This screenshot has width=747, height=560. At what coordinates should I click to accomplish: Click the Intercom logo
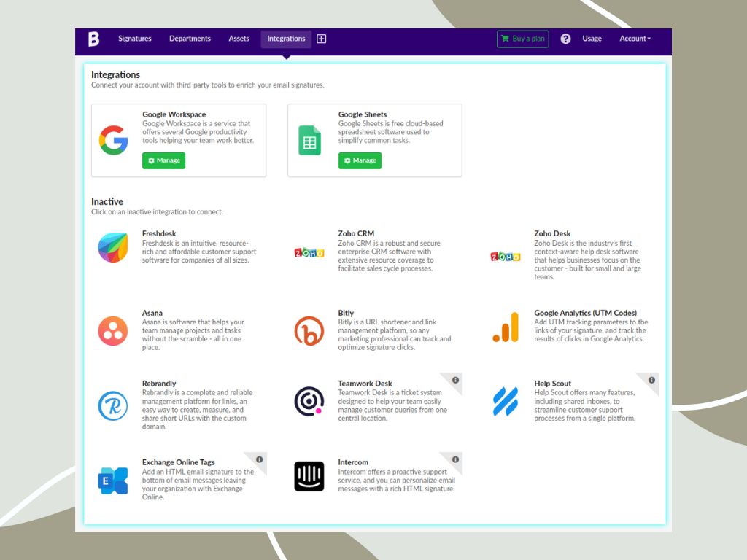point(309,475)
